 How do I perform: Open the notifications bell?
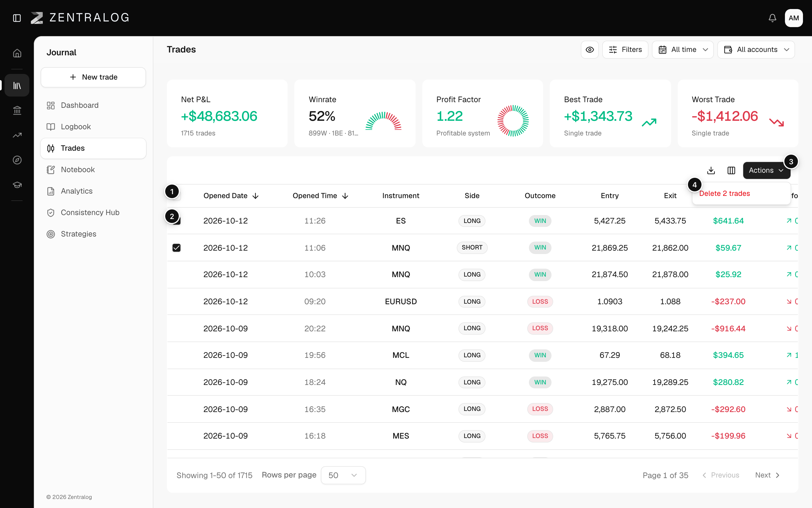tap(773, 18)
